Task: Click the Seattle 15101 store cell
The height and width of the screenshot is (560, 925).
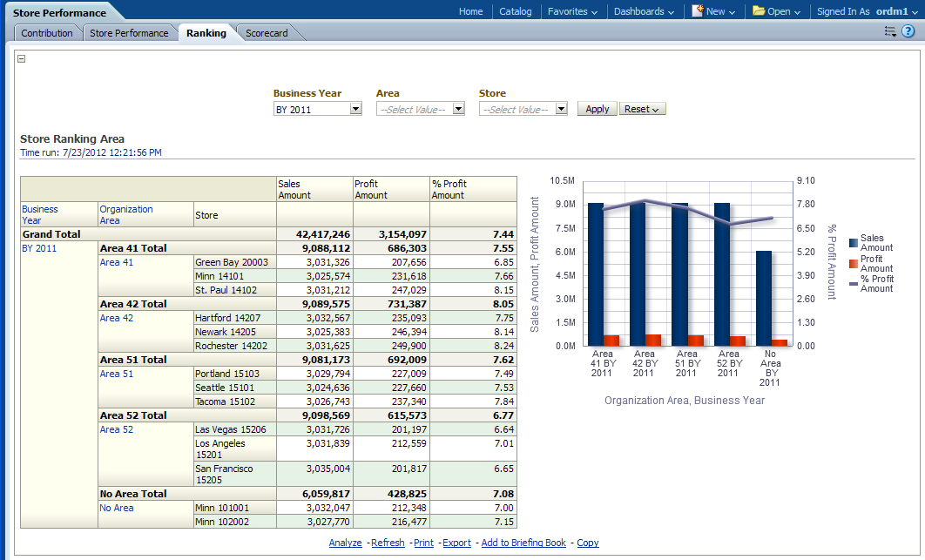Action: click(235, 387)
